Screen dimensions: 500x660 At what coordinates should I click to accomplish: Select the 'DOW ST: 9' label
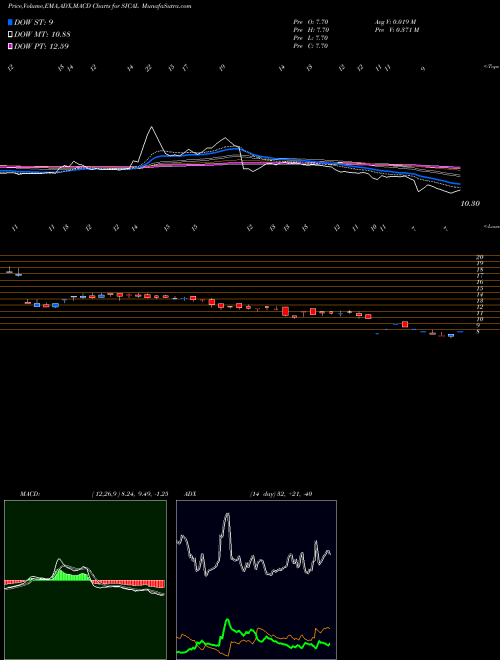34,23
